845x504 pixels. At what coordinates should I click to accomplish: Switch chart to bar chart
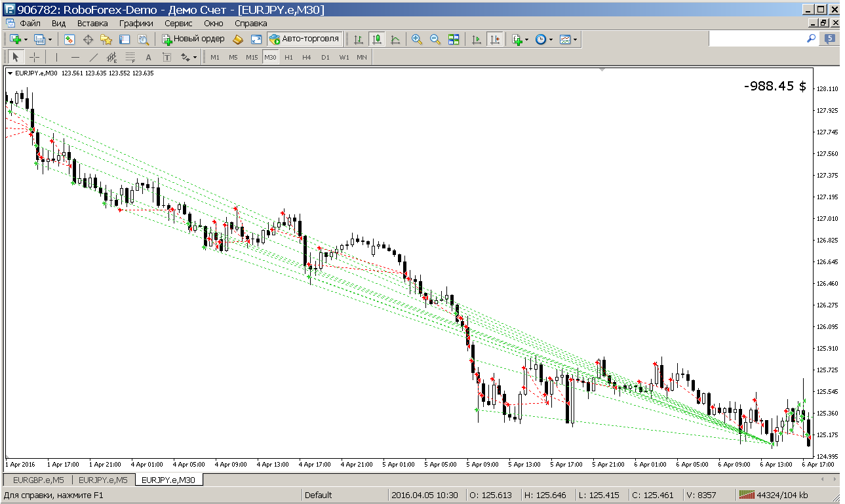tap(359, 39)
